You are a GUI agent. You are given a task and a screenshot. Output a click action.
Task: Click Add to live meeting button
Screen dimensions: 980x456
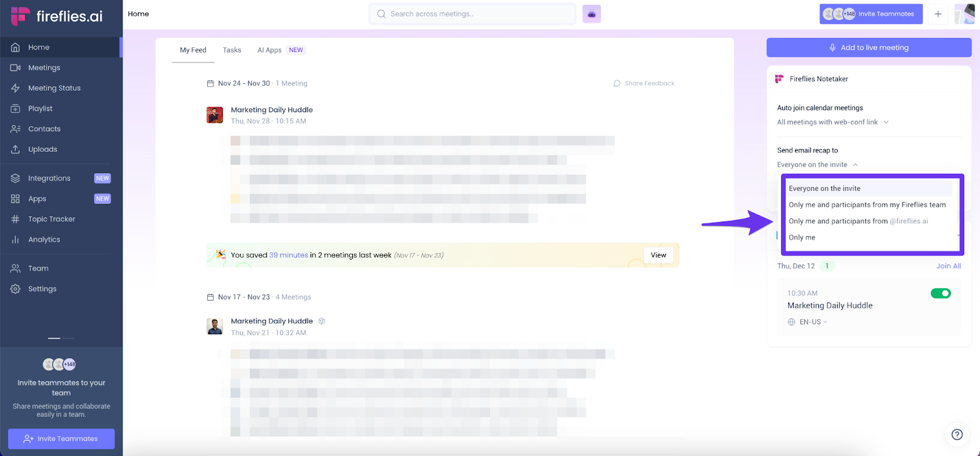[869, 48]
